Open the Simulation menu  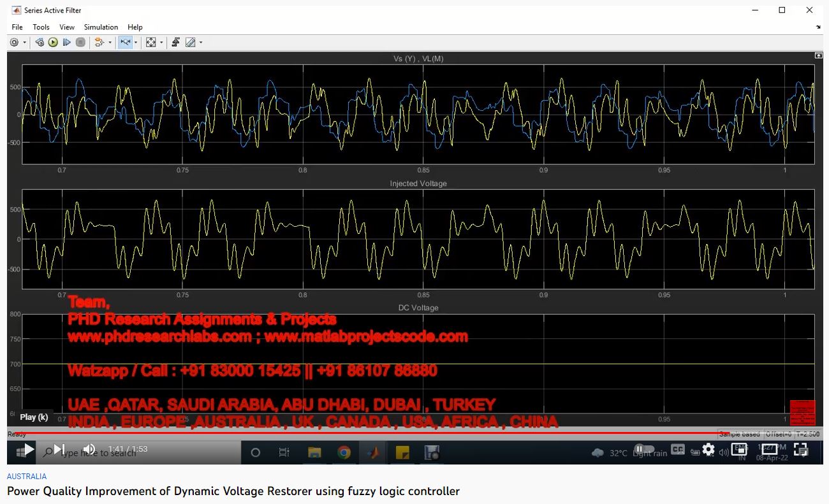101,27
